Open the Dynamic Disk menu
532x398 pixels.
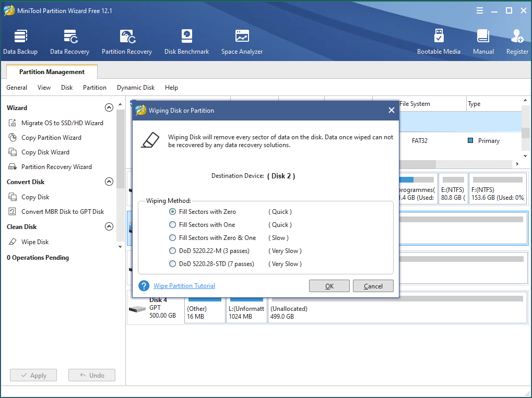(x=136, y=88)
